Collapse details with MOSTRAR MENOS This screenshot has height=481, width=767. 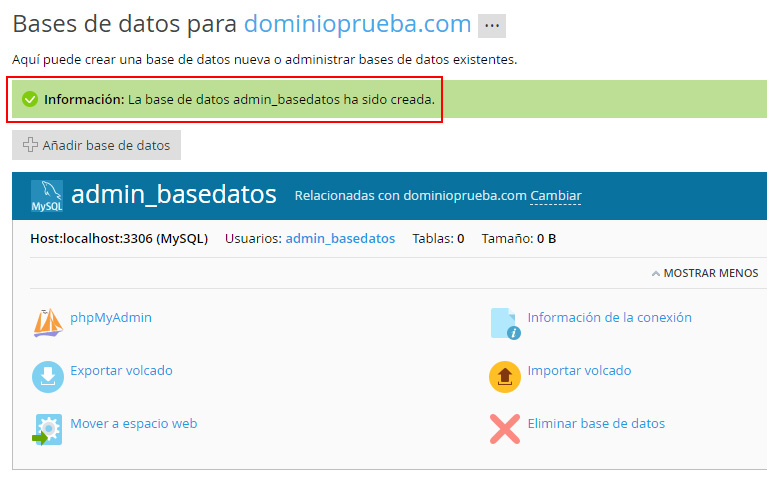coord(705,273)
